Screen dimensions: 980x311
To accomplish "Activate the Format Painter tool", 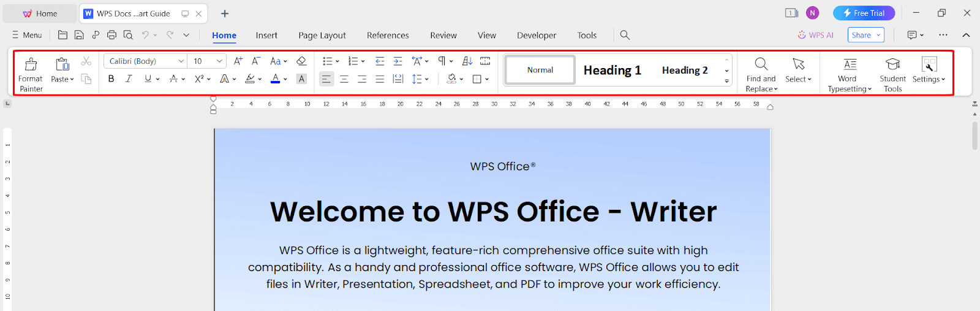I will 31,74.
